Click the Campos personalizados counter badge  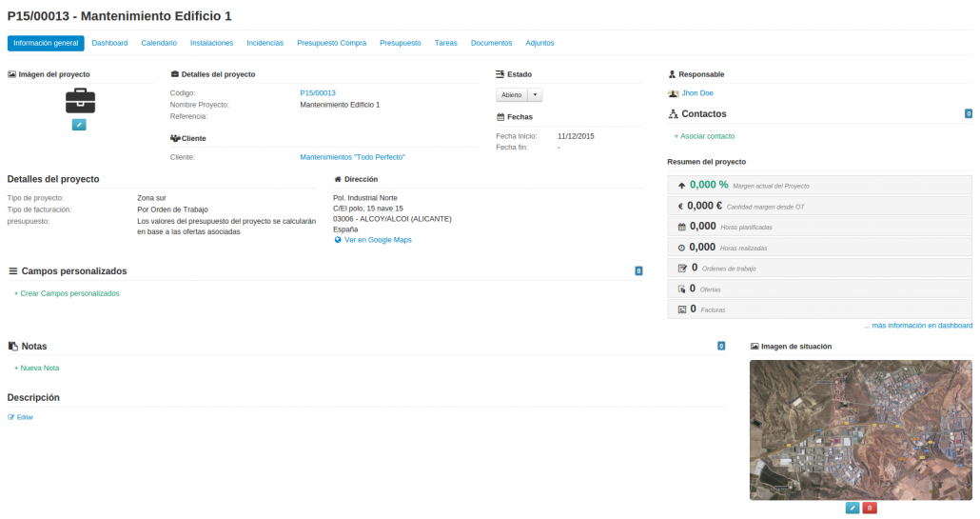pyautogui.click(x=638, y=271)
